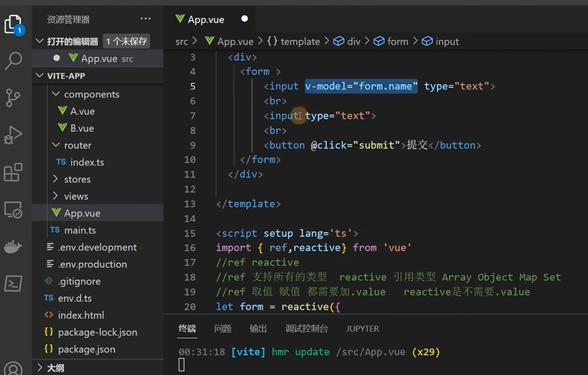
Task: Select App.vue src in open editors list
Action: [x=97, y=58]
